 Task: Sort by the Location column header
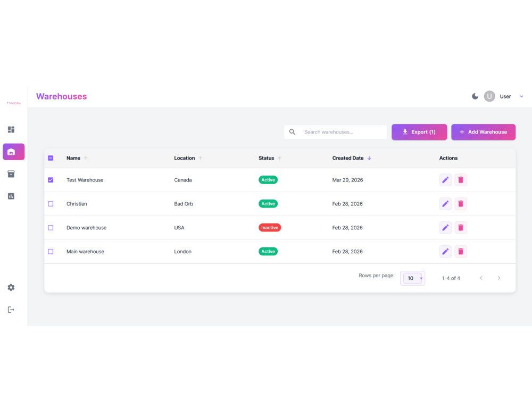point(185,158)
